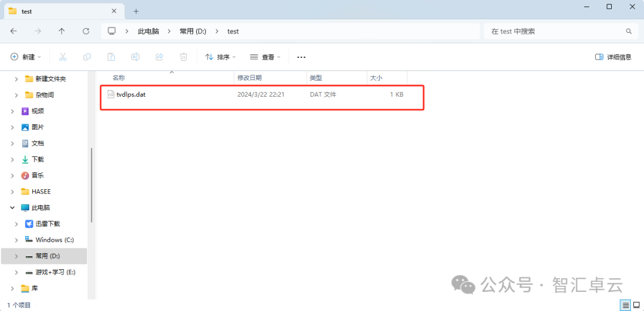644x311 pixels.
Task: Open the 排序 sort dropdown
Action: [221, 57]
